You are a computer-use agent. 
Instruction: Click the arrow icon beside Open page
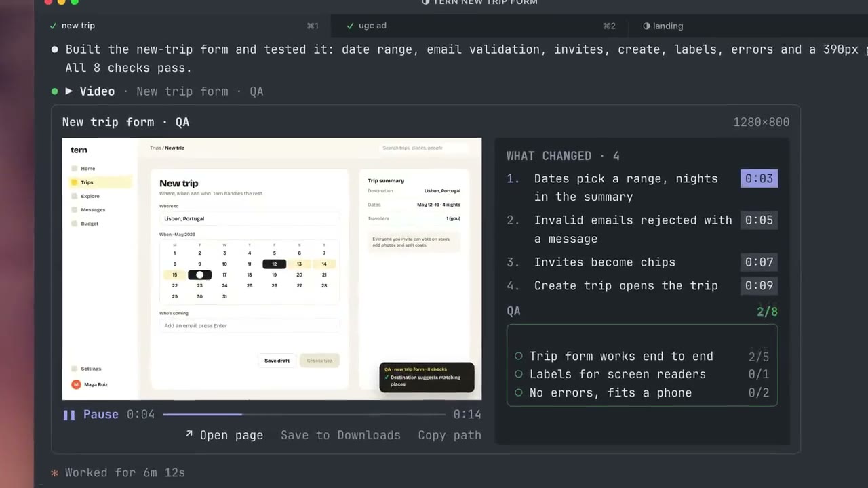[x=189, y=434]
